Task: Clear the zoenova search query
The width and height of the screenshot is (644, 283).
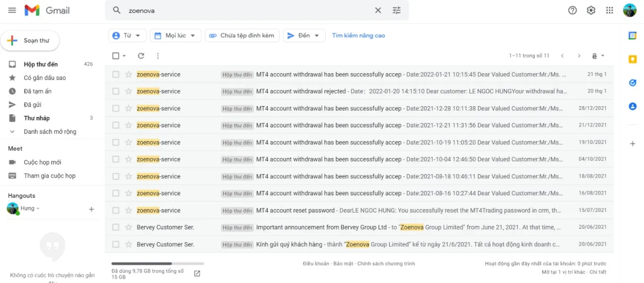Action: coord(378,10)
